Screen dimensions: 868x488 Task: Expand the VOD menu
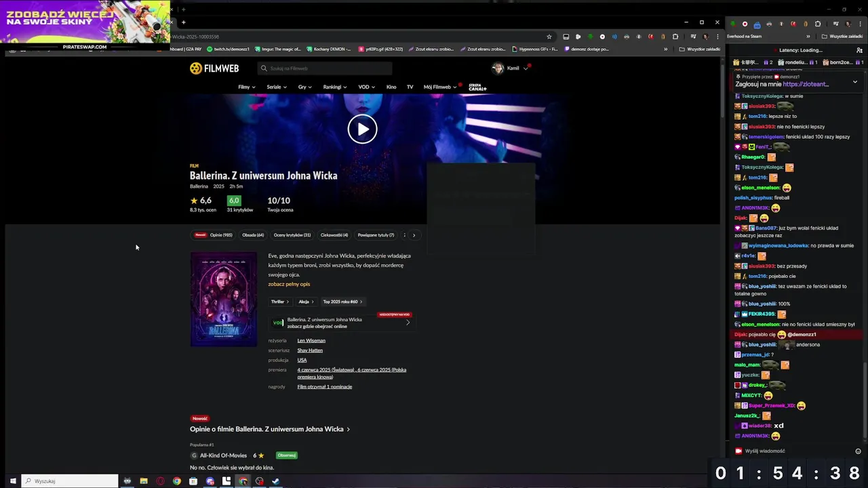click(x=367, y=87)
